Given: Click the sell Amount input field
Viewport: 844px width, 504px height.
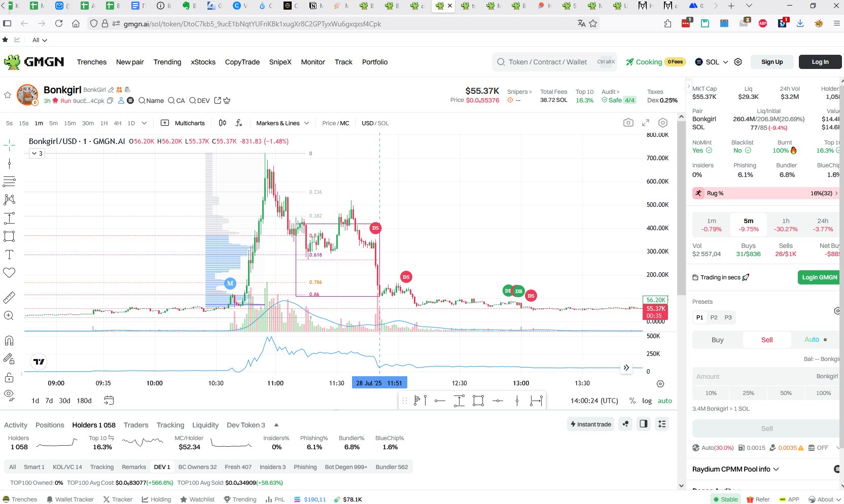Looking at the screenshot, I should point(767,376).
